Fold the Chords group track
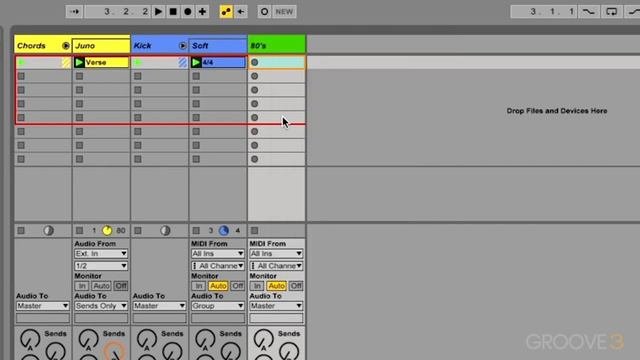The image size is (640, 360). pyautogui.click(x=66, y=46)
